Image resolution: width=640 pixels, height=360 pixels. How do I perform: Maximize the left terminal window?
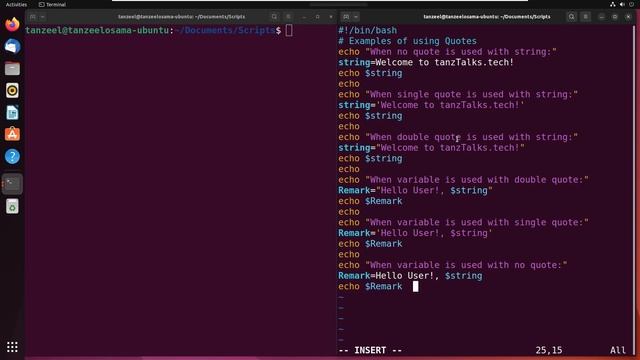(318, 17)
